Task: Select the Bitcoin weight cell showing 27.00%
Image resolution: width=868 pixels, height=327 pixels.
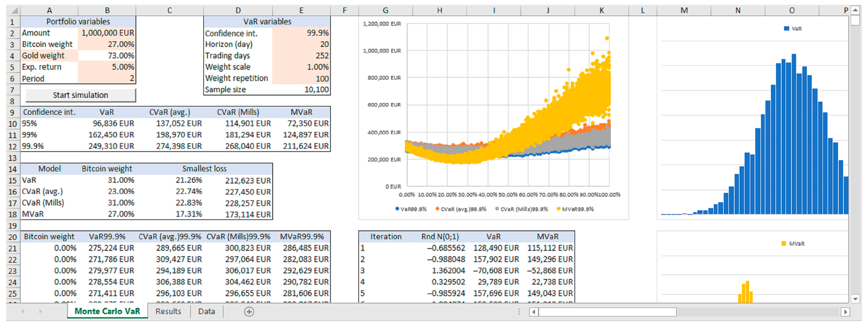Action: (x=108, y=44)
